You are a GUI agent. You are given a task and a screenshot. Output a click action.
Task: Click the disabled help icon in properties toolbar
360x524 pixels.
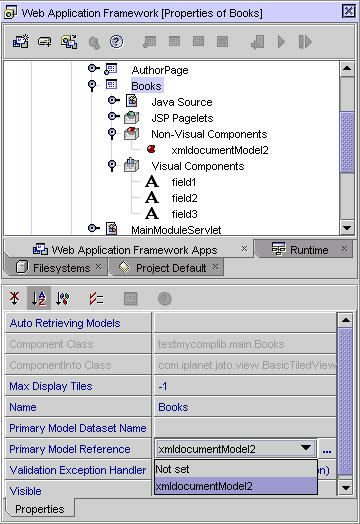[164, 298]
